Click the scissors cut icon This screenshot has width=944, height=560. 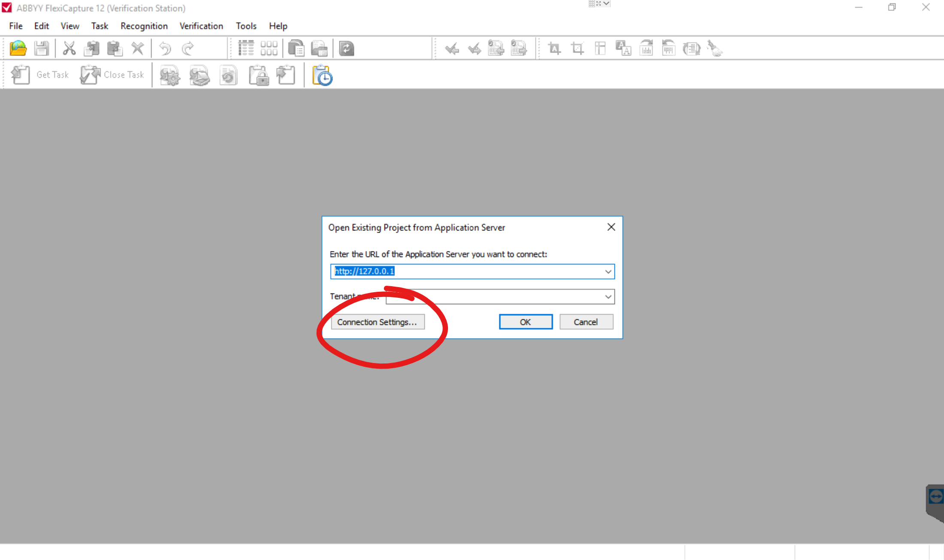tap(69, 48)
